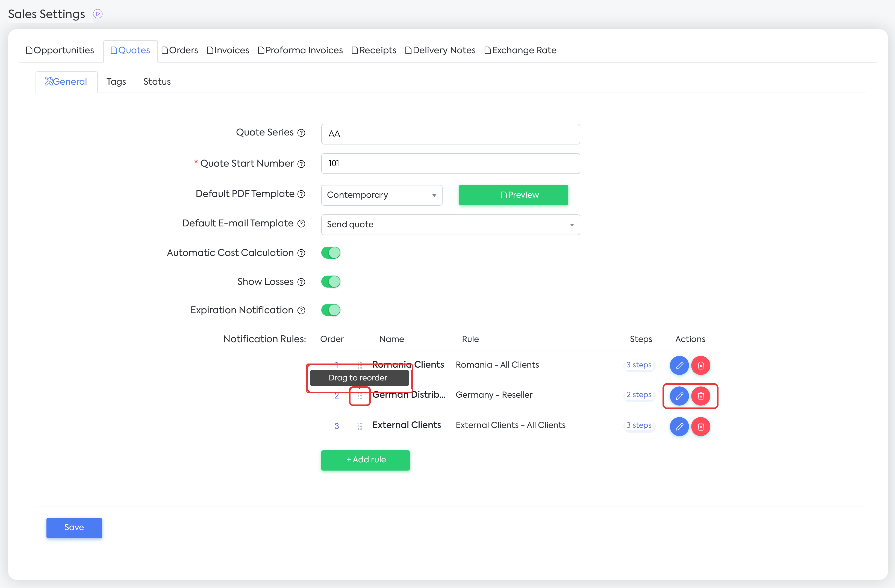
Task: Open the Default PDF Template dropdown
Action: coord(382,195)
